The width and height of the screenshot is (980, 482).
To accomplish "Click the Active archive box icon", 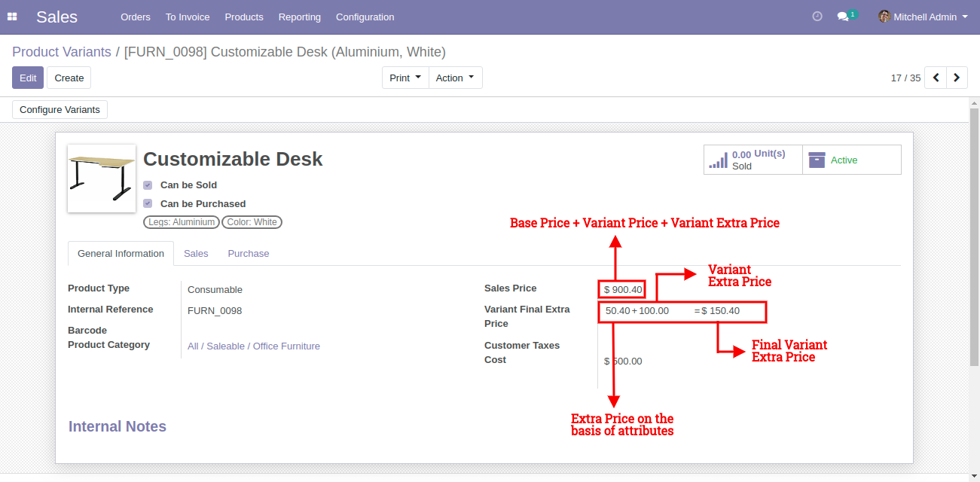I will coord(817,159).
